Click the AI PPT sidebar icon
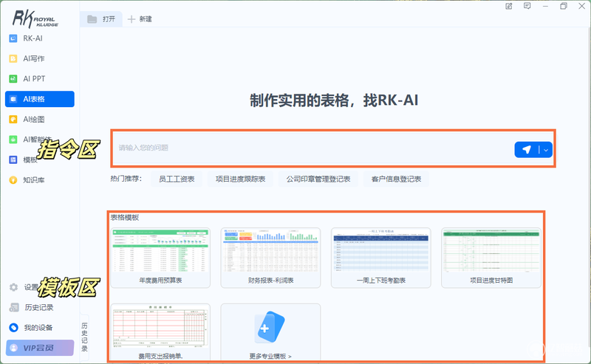The width and height of the screenshot is (591, 364). point(13,79)
